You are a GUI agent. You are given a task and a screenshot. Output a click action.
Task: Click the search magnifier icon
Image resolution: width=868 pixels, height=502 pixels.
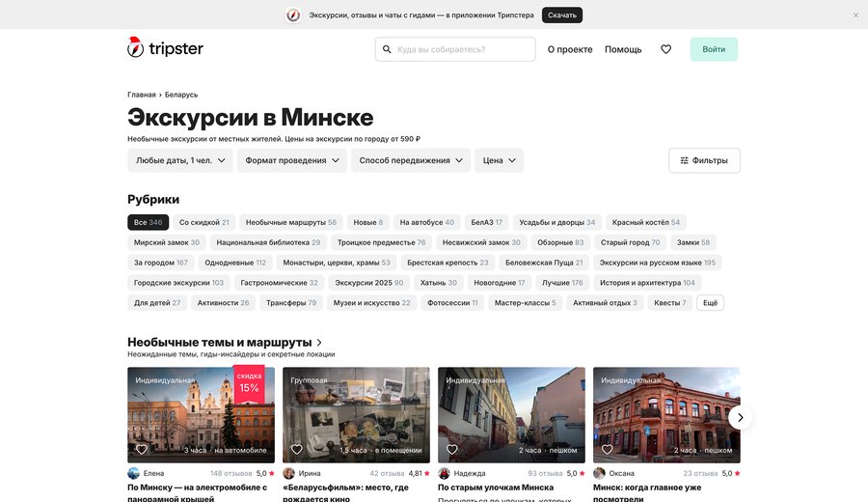pos(387,49)
